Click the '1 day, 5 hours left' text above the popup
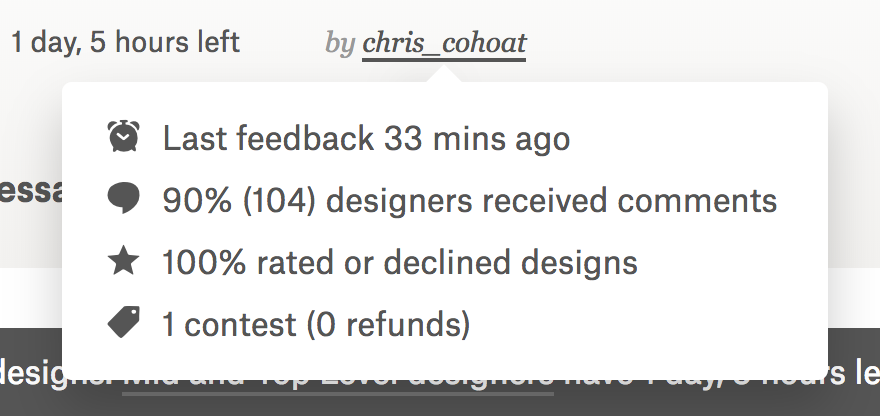880x416 pixels. coord(125,43)
